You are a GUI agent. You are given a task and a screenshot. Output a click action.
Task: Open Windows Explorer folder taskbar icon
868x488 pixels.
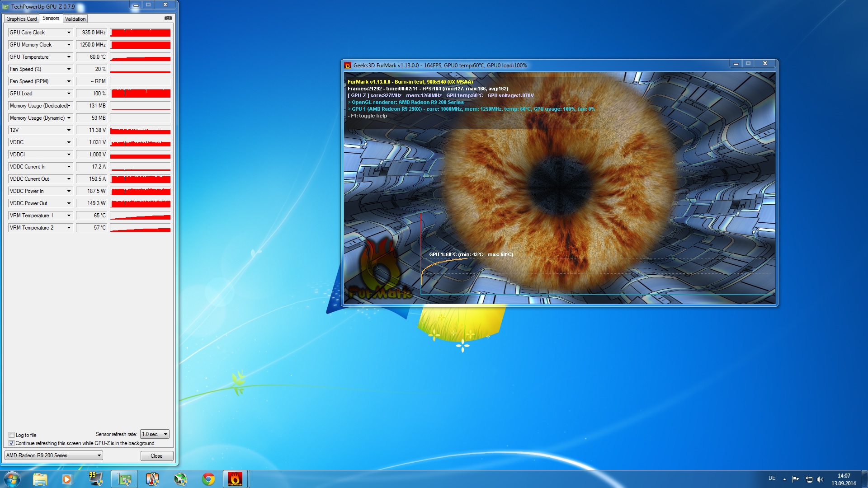(40, 479)
